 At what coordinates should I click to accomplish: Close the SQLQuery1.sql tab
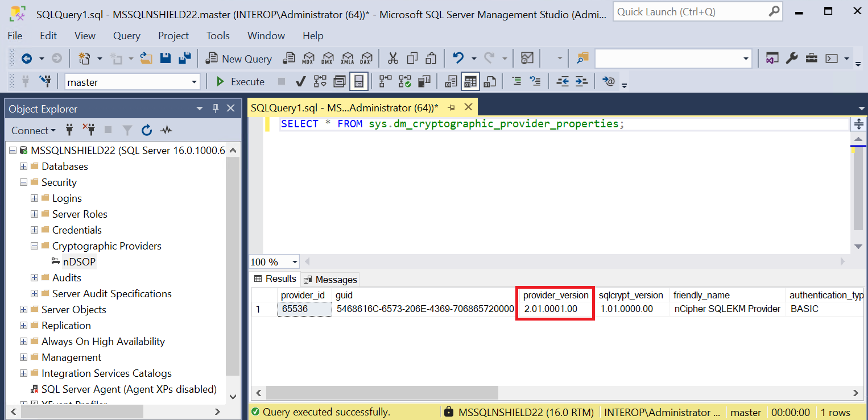pyautogui.click(x=468, y=107)
